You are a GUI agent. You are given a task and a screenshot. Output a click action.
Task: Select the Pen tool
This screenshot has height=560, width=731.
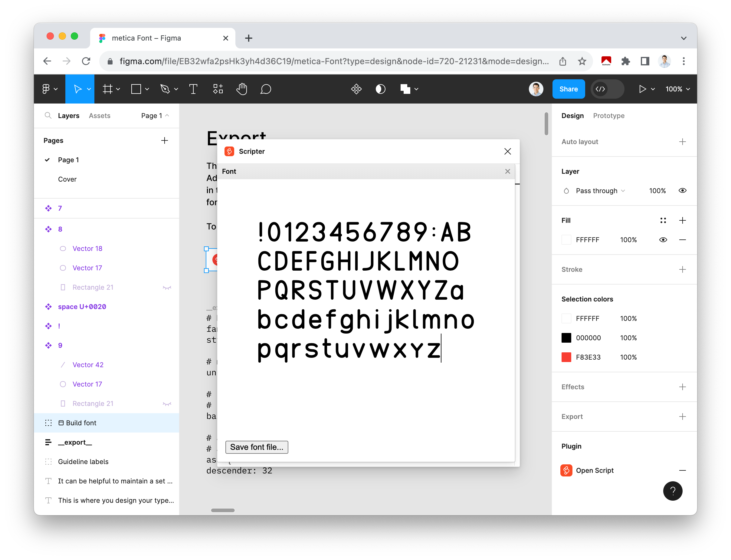tap(166, 89)
